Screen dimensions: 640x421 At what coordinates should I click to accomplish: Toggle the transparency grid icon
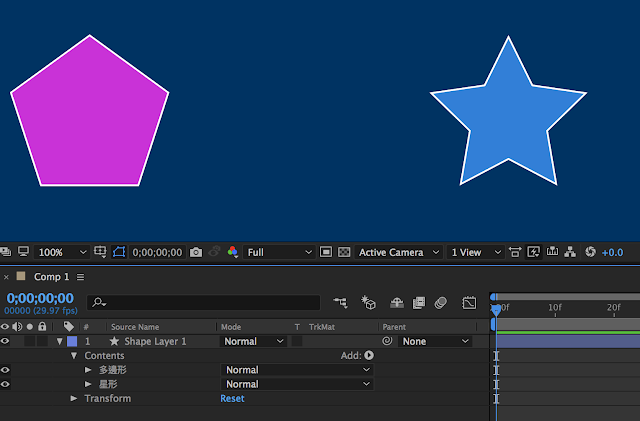(x=344, y=252)
